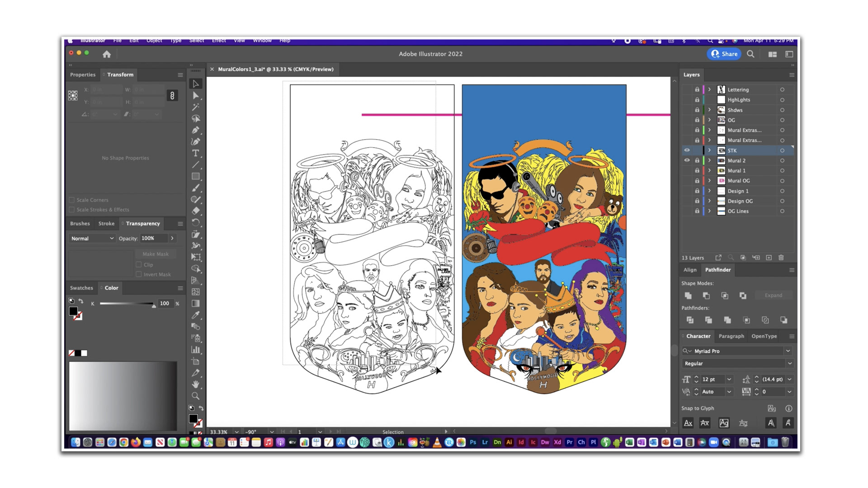Select the Magic Wand tool
The height and width of the screenshot is (488, 868).
(x=195, y=107)
